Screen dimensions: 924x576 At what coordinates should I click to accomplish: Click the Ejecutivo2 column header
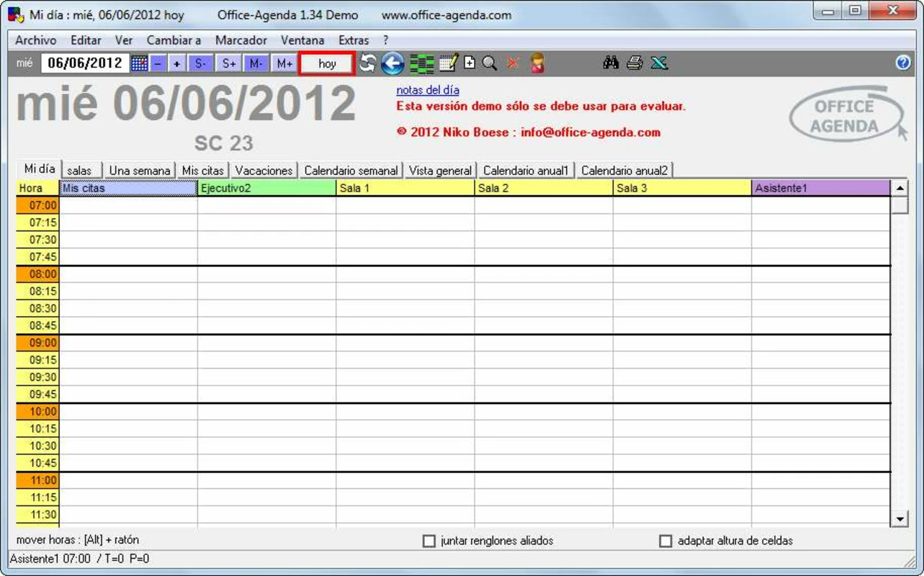(266, 188)
